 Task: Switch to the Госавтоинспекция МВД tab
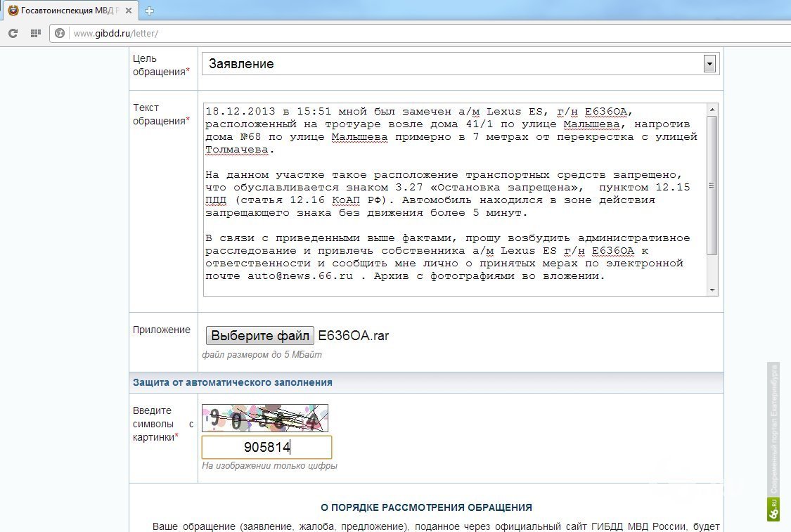(x=70, y=11)
